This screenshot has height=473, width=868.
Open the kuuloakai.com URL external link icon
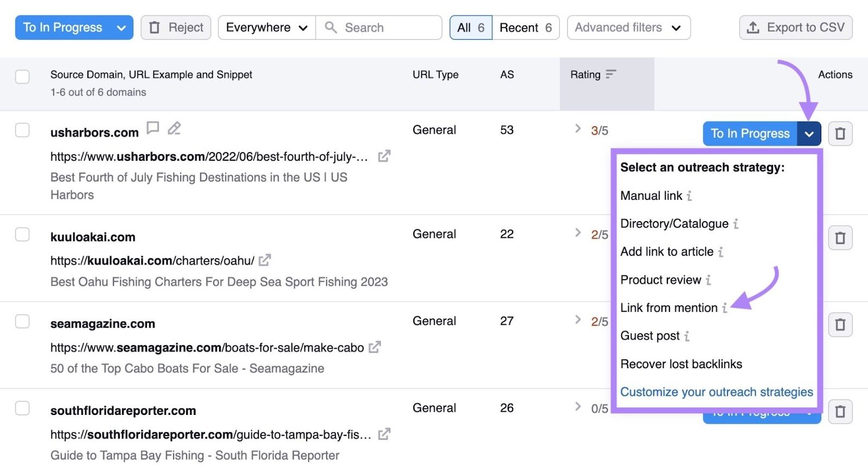click(265, 261)
